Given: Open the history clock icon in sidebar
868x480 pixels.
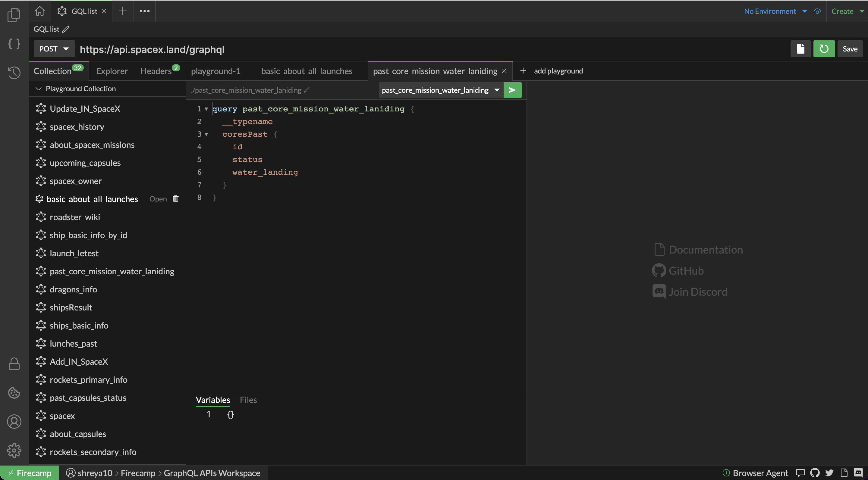Looking at the screenshot, I should pos(14,73).
